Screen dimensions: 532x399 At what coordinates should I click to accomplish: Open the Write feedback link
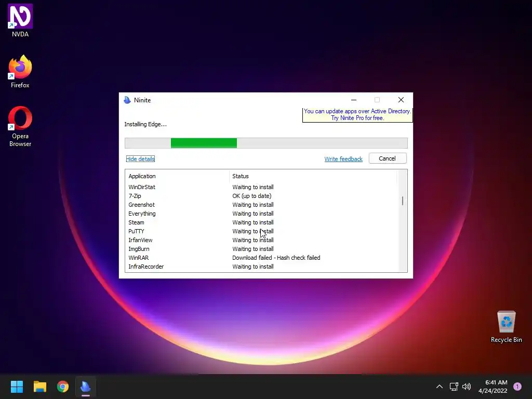[x=343, y=159]
